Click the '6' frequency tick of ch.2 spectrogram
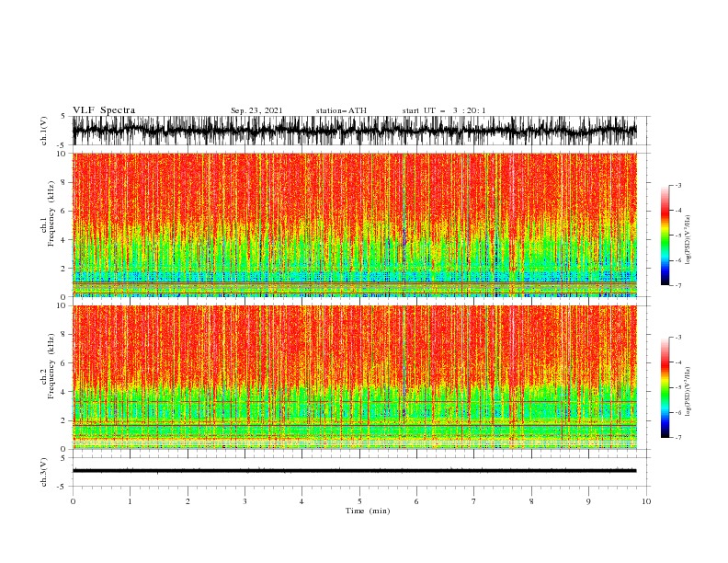 point(64,363)
